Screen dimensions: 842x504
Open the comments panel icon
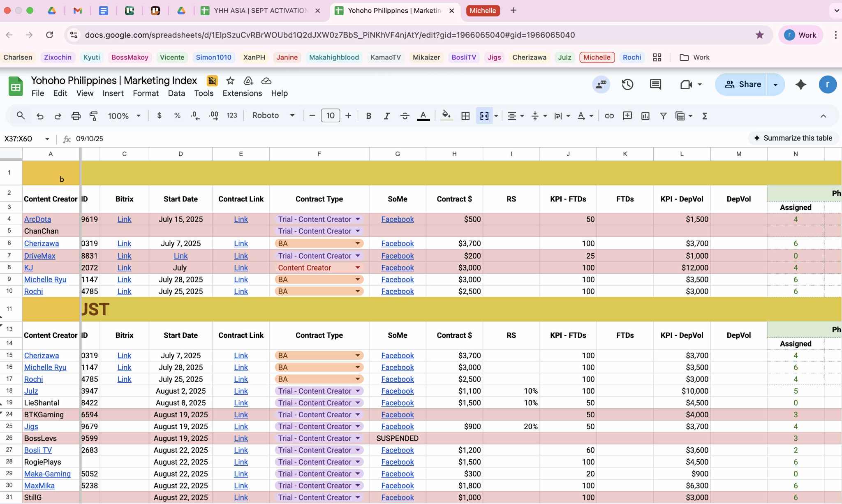point(655,85)
